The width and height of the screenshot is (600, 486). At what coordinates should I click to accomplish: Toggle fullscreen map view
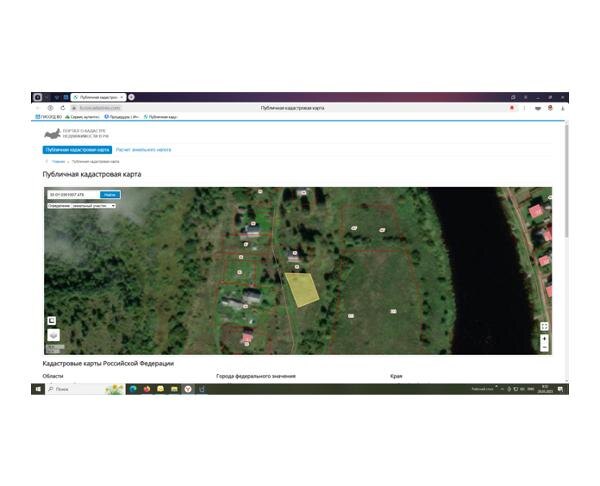[544, 326]
